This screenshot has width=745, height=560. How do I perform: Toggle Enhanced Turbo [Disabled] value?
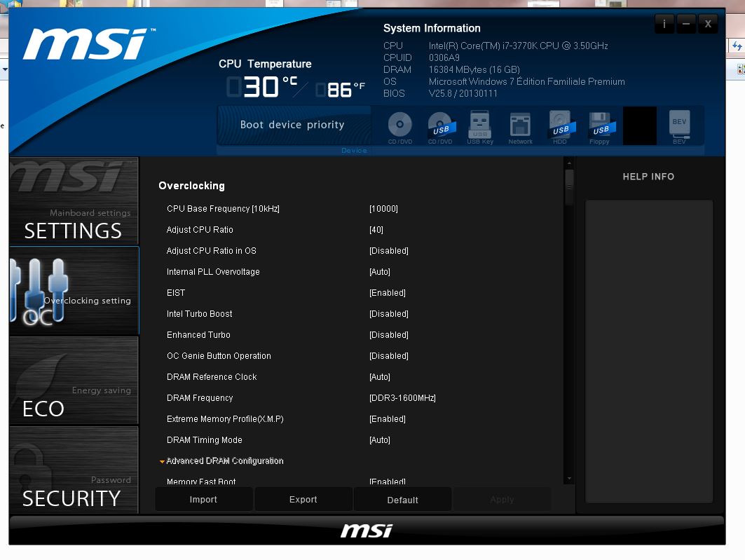389,335
